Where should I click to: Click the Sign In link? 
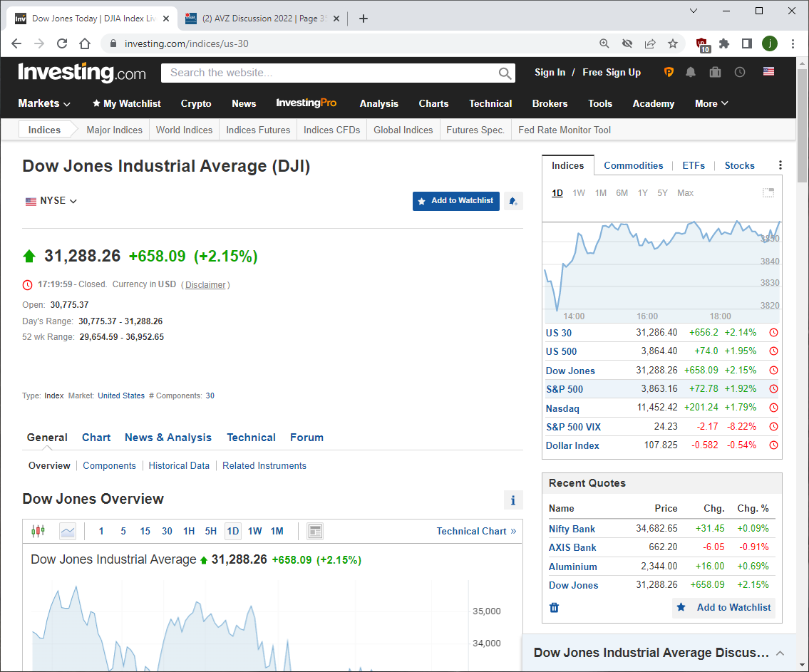coord(550,72)
